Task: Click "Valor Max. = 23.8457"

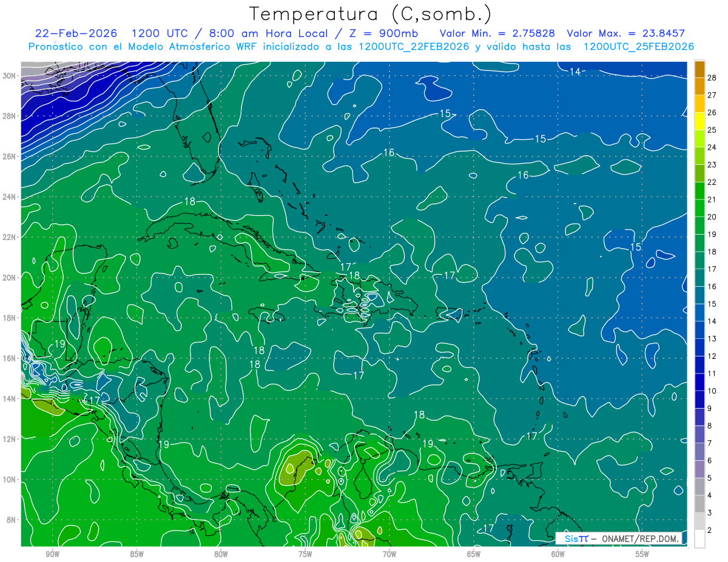Action: (625, 33)
